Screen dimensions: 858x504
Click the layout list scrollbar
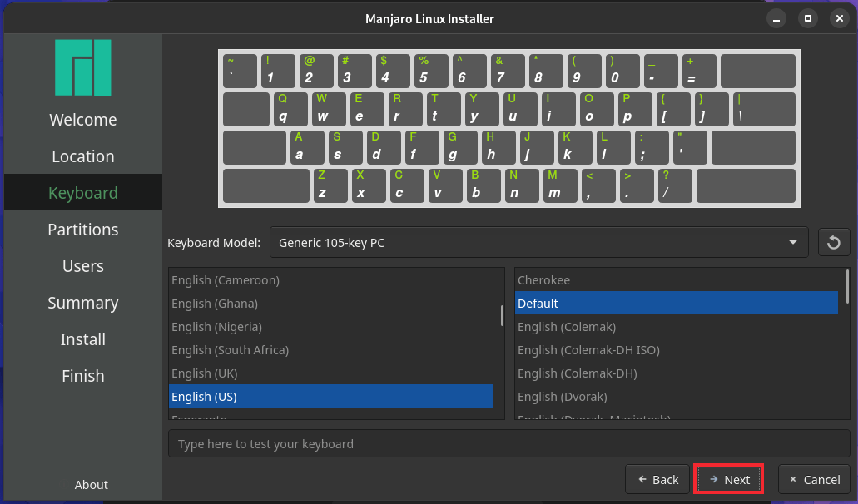(501, 316)
